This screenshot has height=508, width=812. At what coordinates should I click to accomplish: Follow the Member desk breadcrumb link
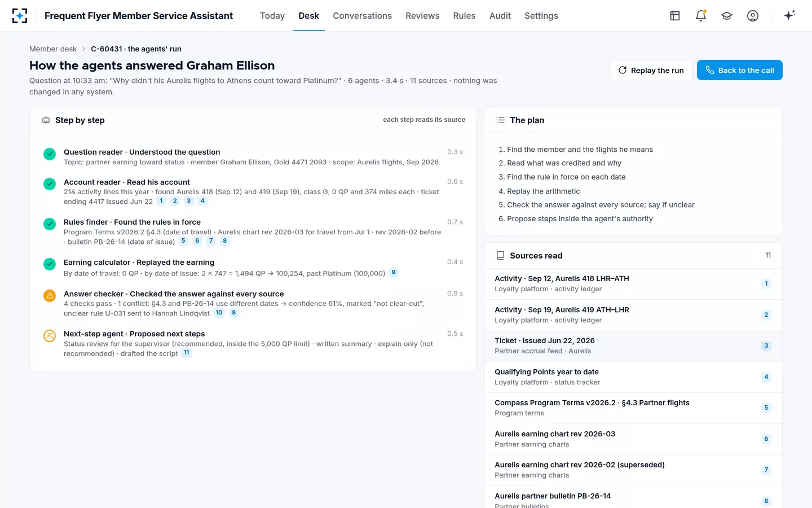[53, 49]
